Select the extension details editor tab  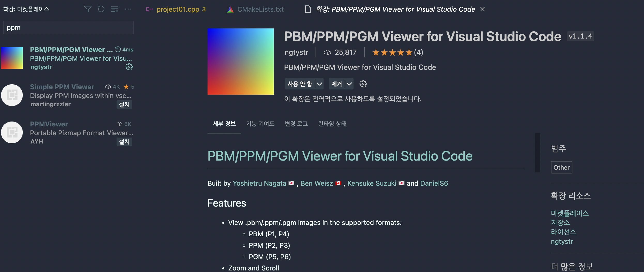(395, 9)
